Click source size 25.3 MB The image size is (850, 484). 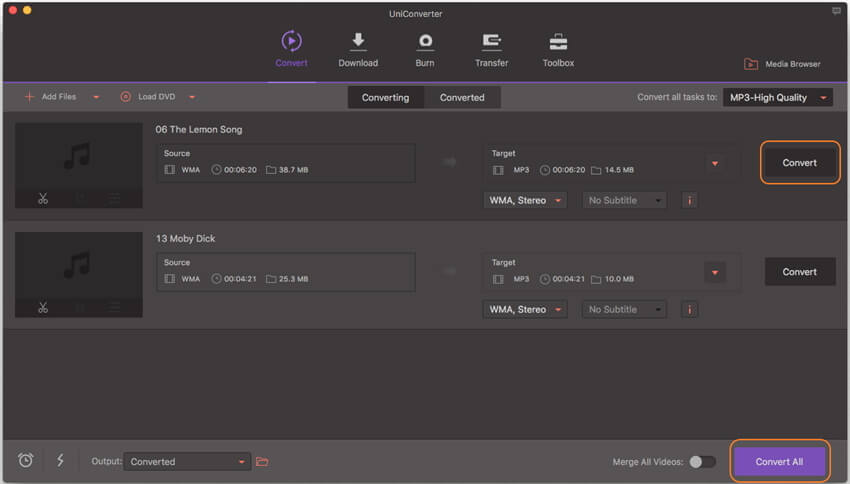(293, 279)
